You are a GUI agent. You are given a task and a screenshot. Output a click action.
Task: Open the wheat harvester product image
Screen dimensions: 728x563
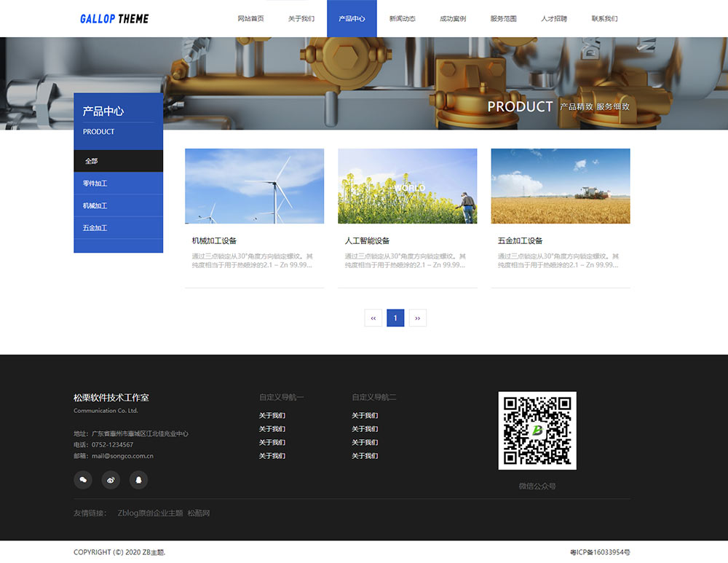click(x=560, y=186)
